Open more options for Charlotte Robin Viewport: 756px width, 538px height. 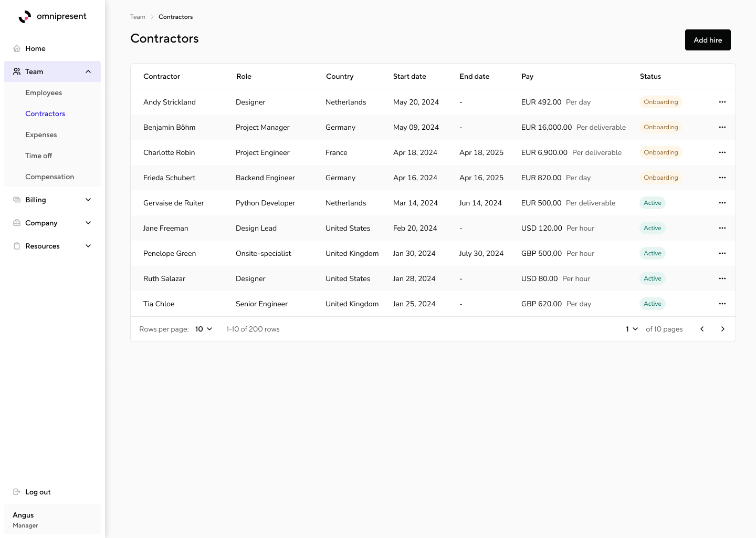coord(722,152)
